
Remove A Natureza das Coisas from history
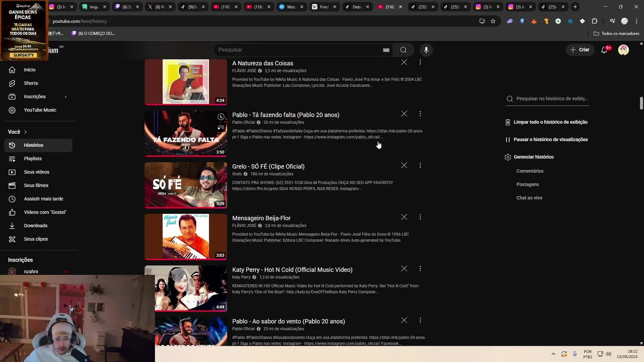[404, 62]
